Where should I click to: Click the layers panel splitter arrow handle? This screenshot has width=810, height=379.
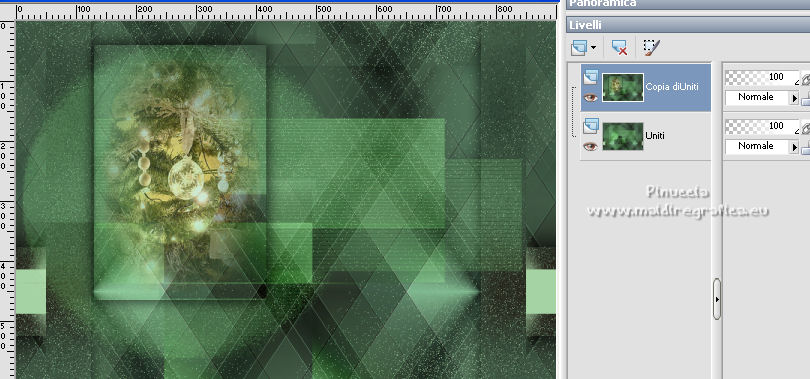pos(716,299)
